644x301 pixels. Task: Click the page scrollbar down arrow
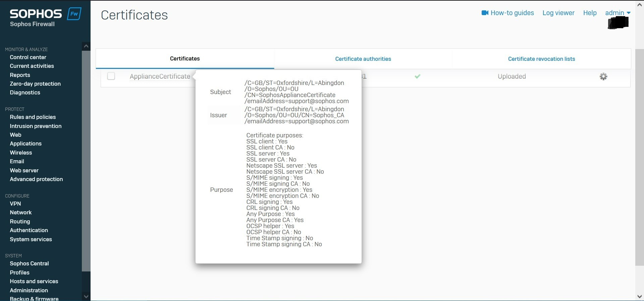coord(640,296)
